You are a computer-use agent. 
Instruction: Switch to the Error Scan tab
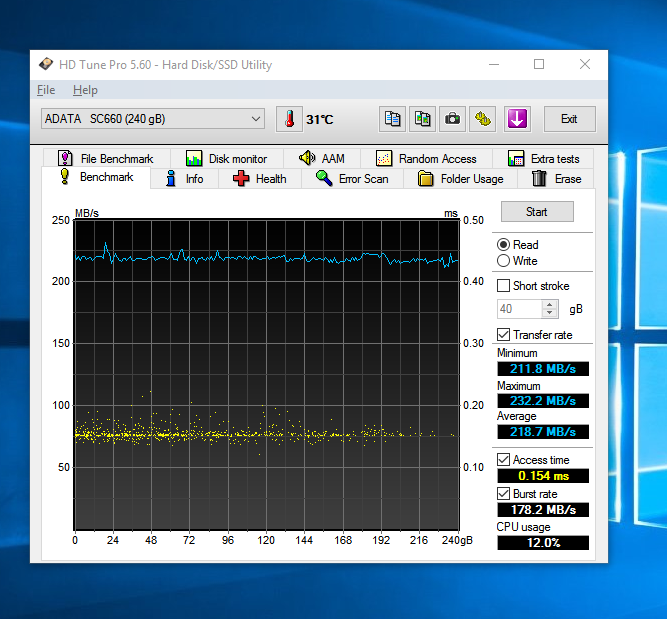[352, 179]
